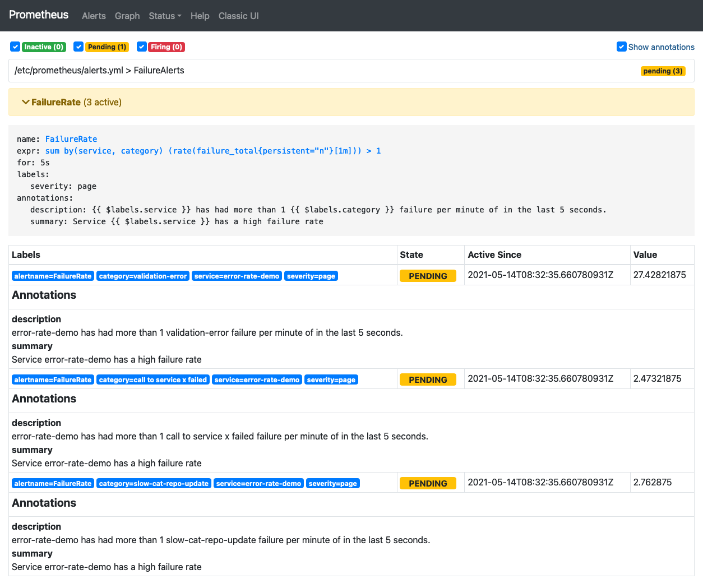Image resolution: width=703 pixels, height=588 pixels.
Task: Click PENDING state badge for slow-cat-repo-update alert
Action: click(x=428, y=483)
